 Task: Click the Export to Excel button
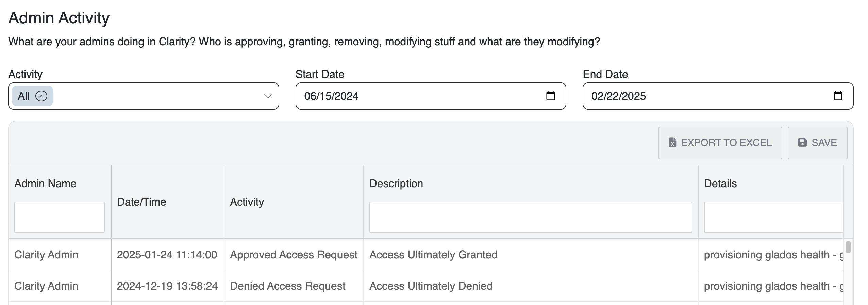720,143
